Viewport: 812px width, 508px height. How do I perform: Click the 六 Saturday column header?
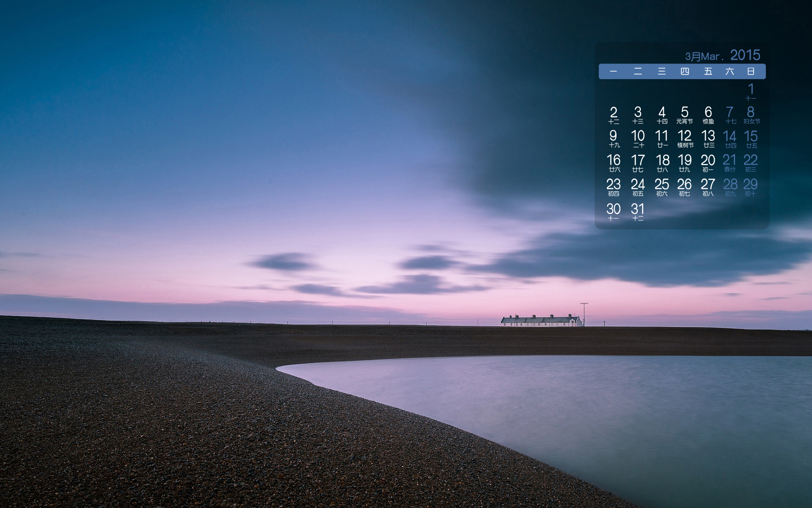[x=730, y=72]
